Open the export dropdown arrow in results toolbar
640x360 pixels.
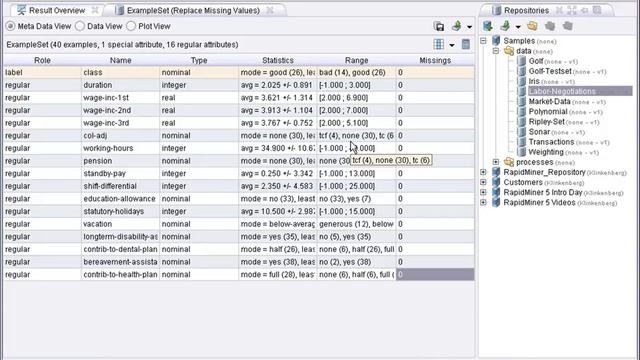coord(469,27)
